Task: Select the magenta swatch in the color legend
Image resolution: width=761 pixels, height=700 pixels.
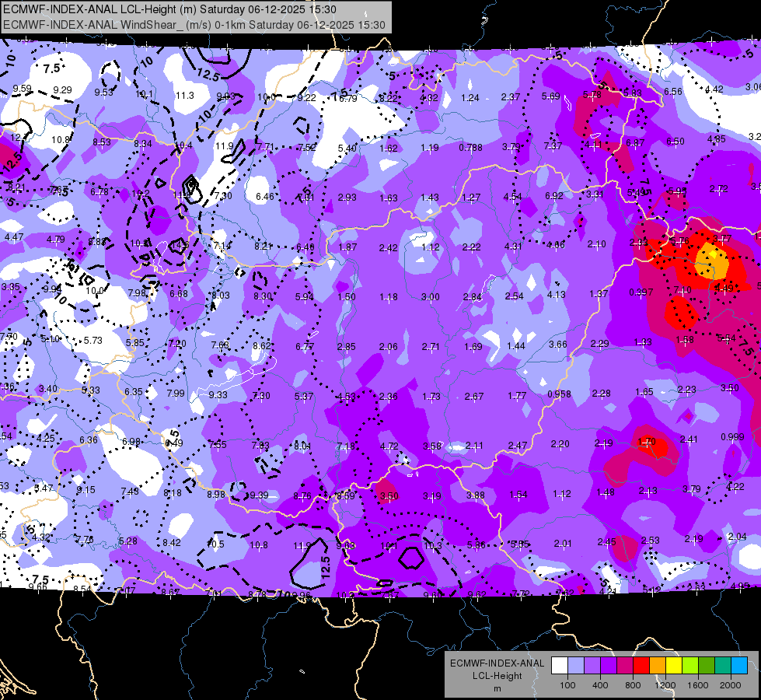Action: point(625,666)
